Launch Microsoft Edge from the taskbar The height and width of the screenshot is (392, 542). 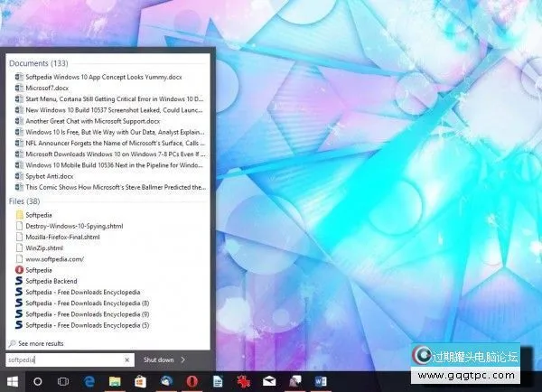point(89,382)
